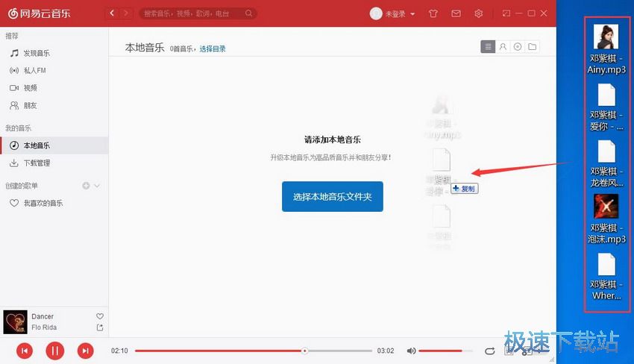Select desktop file 邓紫棋 - 爱你
This screenshot has width=634, height=364.
click(606, 107)
